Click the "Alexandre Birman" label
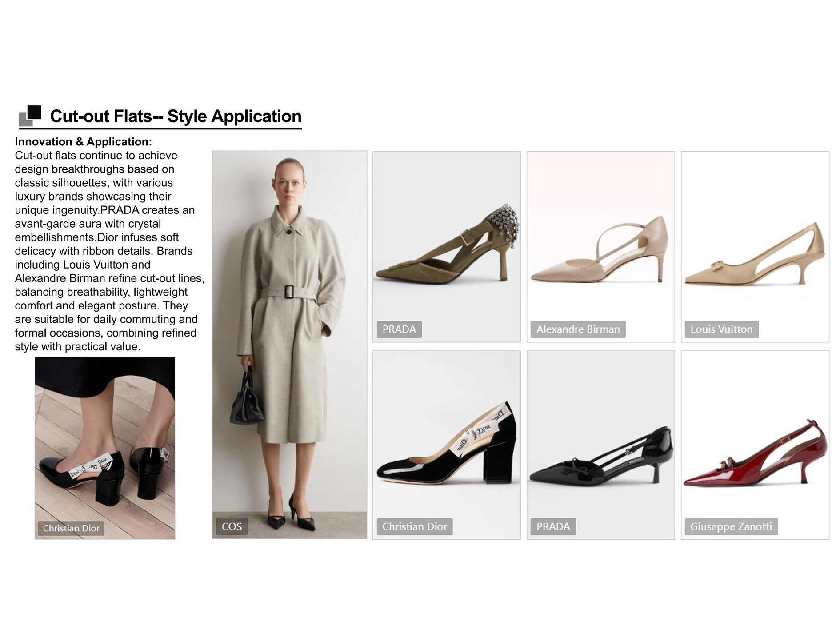Screen dimensions: 840x630 coord(578,329)
